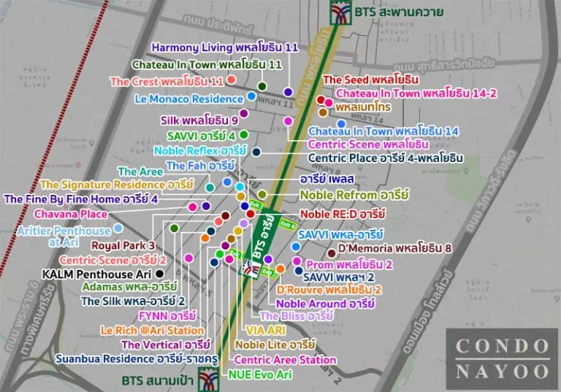Click The Fah อารีย์ label

click(x=200, y=166)
